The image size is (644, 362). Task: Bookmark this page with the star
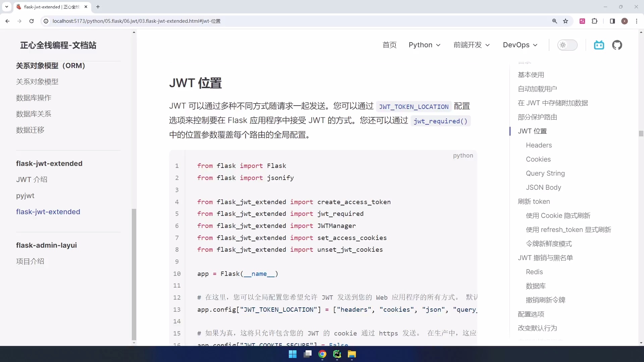point(566,21)
